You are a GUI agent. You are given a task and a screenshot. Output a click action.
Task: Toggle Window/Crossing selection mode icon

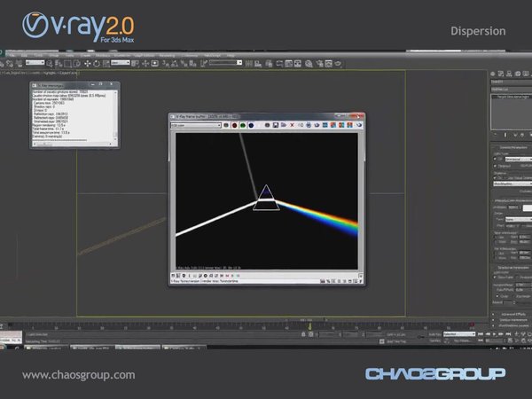(x=77, y=64)
